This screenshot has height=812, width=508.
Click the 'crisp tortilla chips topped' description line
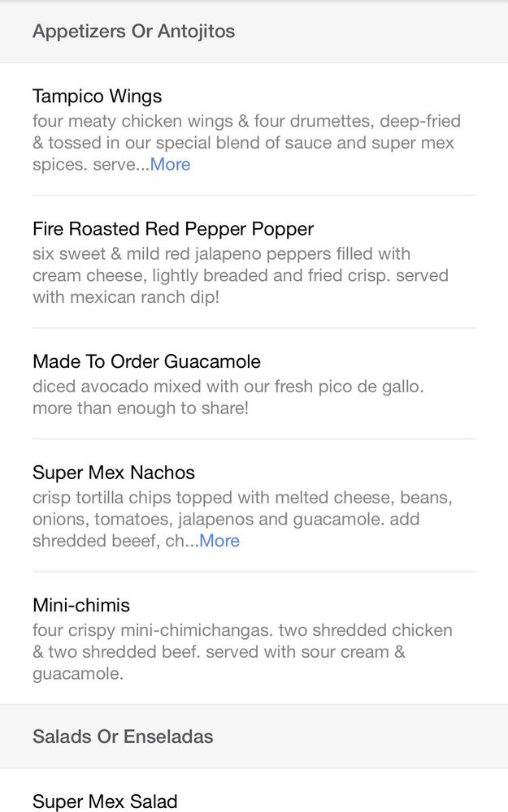(x=242, y=497)
